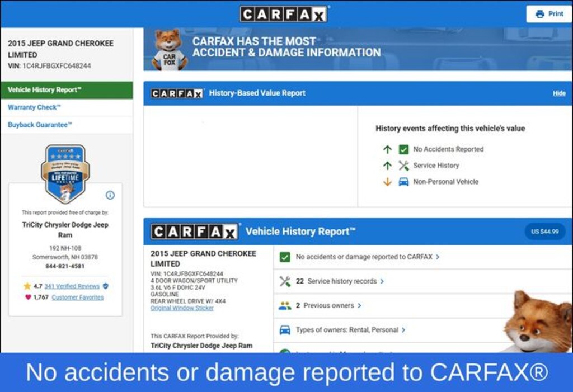This screenshot has width=573, height=392.
Task: Click the Car Fox mascot peeking at the bottom right
Action: click(537, 322)
